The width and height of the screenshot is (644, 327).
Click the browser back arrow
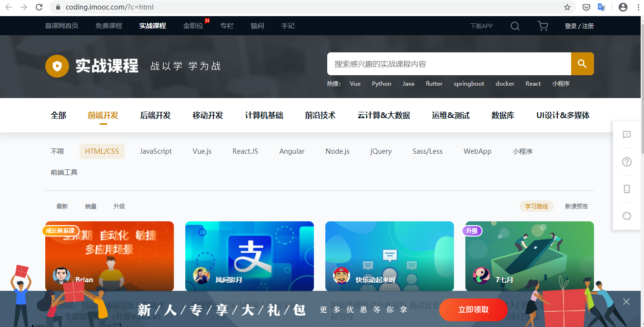coord(9,7)
